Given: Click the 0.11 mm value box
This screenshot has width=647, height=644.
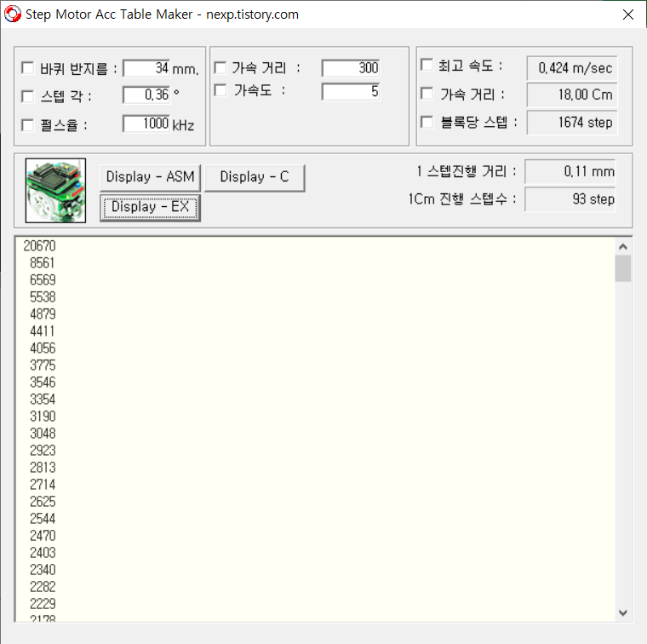Looking at the screenshot, I should pos(570,171).
